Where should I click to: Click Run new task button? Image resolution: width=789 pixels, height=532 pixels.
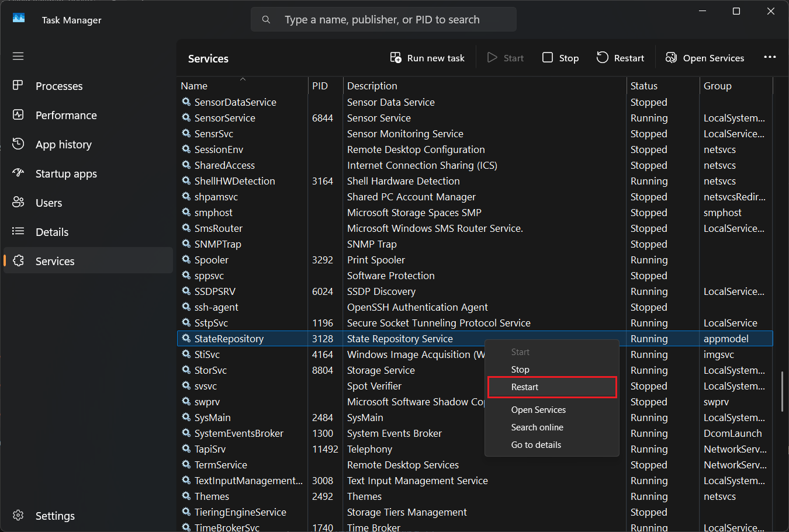pyautogui.click(x=427, y=58)
